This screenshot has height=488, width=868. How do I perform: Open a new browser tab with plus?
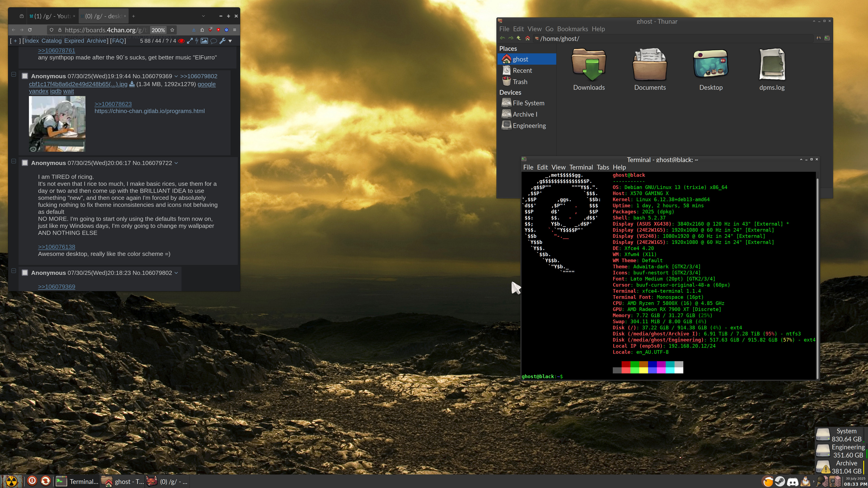133,16
